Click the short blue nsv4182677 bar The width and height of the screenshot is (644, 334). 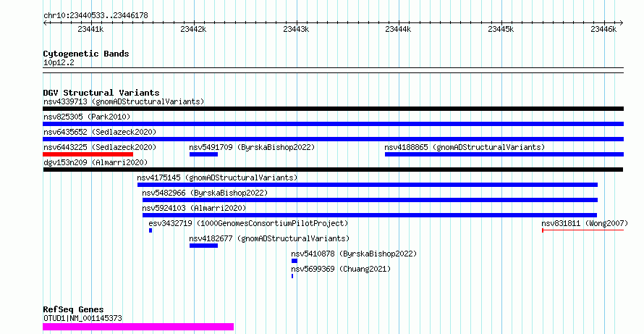pyautogui.click(x=203, y=246)
